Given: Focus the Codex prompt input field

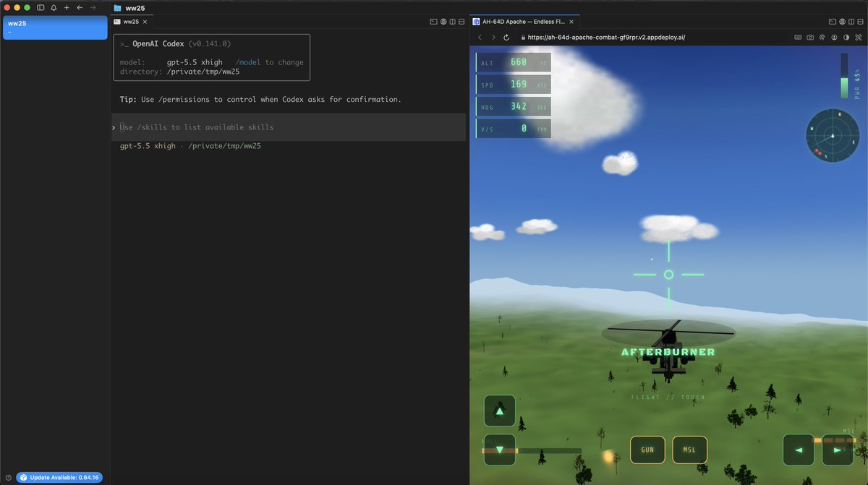Looking at the screenshot, I should click(x=289, y=127).
